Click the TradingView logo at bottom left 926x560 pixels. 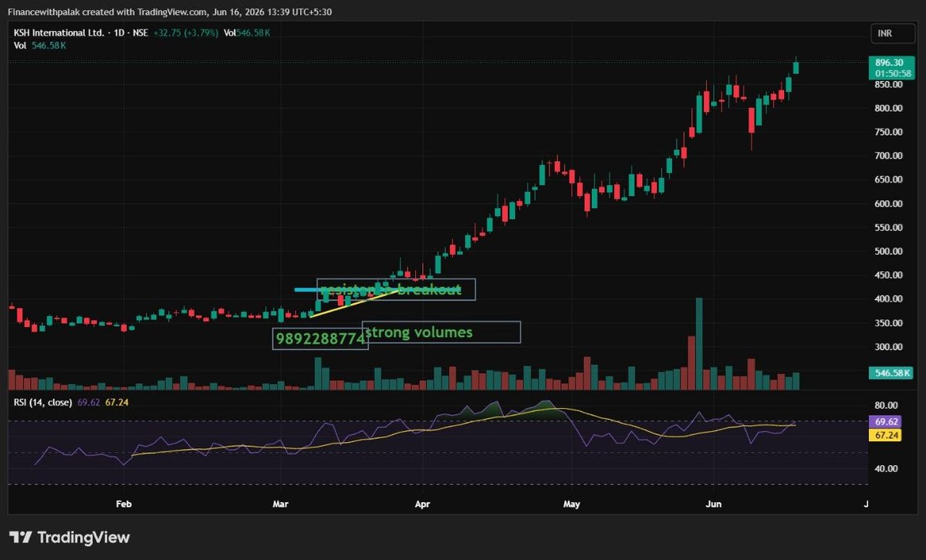click(69, 538)
